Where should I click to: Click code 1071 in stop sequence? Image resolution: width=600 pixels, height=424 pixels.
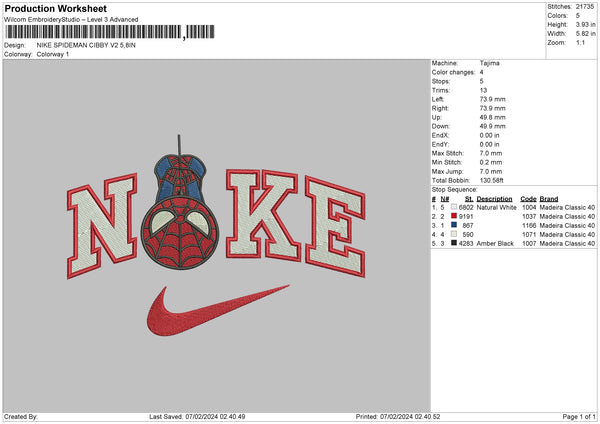(529, 235)
